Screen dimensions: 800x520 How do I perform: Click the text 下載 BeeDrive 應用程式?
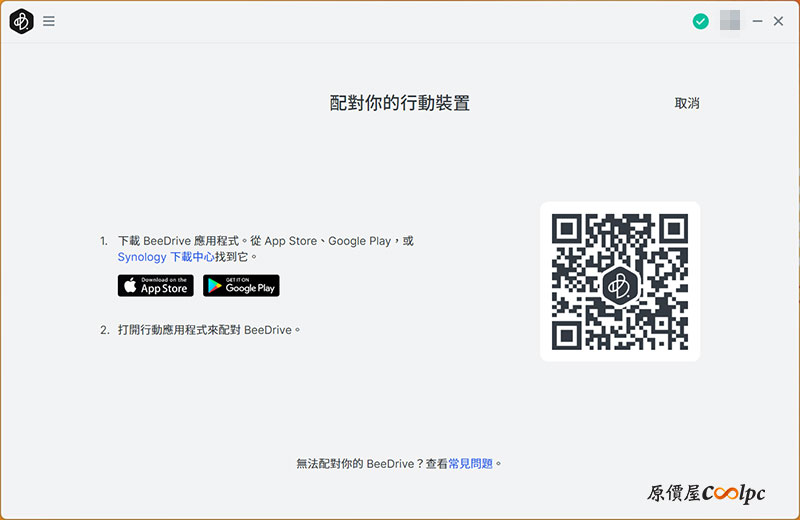[179, 240]
